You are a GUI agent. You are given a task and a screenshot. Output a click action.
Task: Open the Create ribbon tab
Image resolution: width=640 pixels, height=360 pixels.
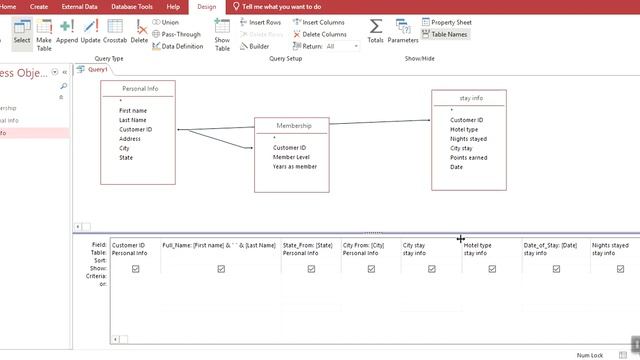coord(39,7)
